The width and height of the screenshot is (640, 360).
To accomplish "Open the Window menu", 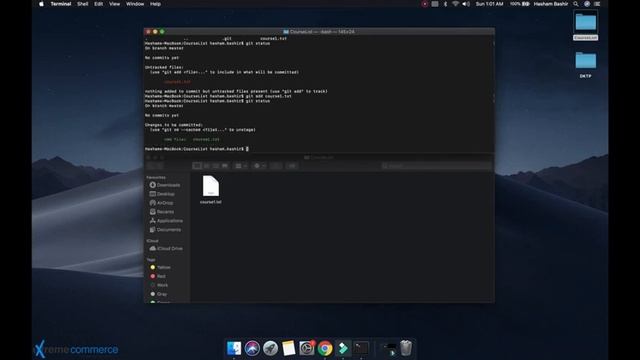I will (x=135, y=4).
